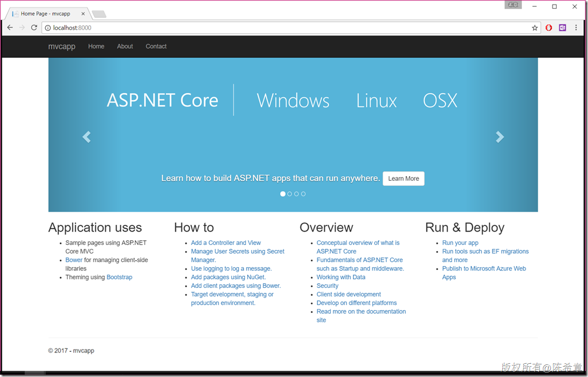This screenshot has height=377, width=588.
Task: Open the Home nav item
Action: [96, 46]
